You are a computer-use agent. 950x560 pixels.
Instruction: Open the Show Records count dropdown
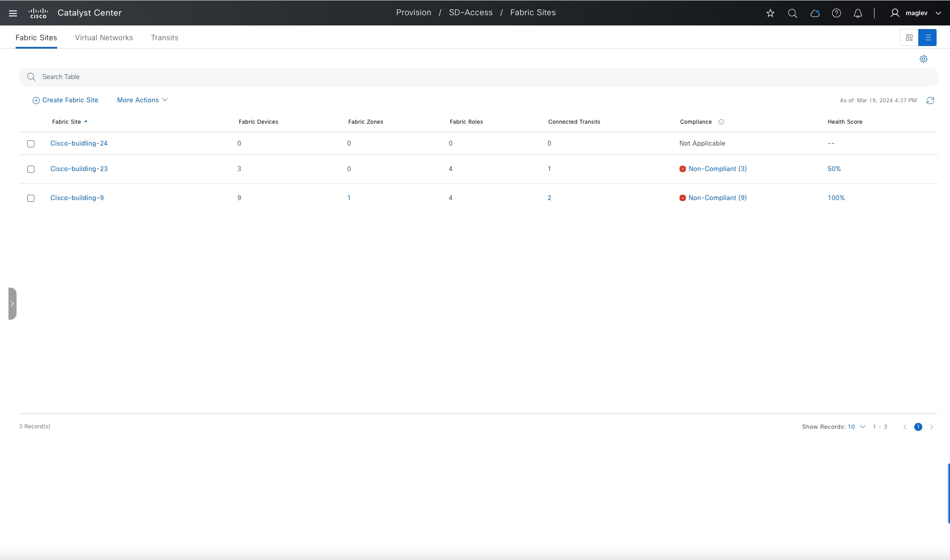[856, 427]
